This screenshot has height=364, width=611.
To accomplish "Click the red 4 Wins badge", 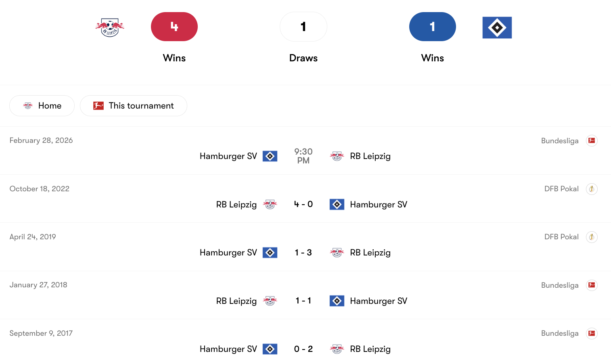I will coord(174,27).
